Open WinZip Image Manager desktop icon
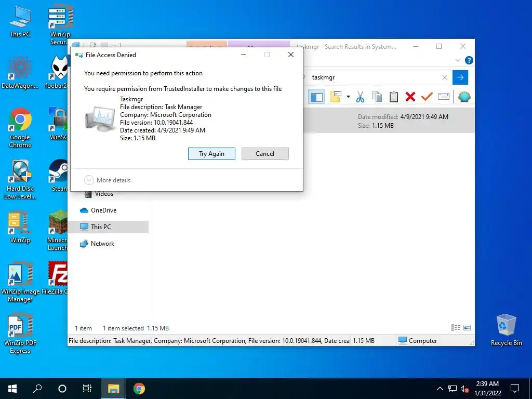Viewport: 532px width, 399px height. click(x=20, y=282)
